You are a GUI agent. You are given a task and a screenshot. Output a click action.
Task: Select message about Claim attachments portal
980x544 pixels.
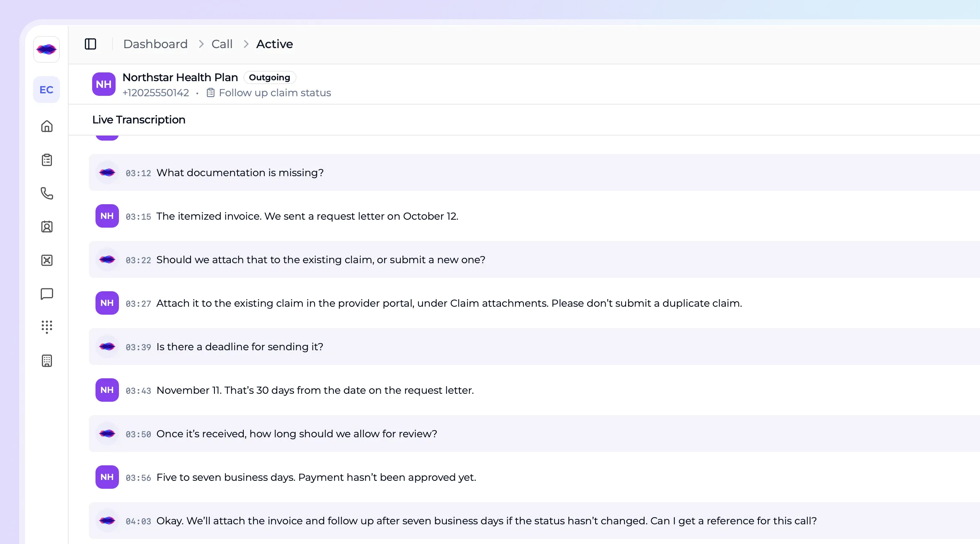(x=449, y=303)
